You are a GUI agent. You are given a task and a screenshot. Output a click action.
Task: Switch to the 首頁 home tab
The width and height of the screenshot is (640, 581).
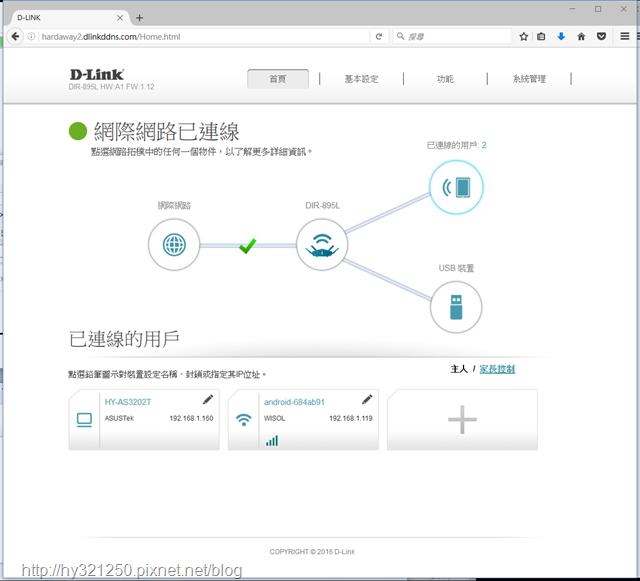pos(278,79)
